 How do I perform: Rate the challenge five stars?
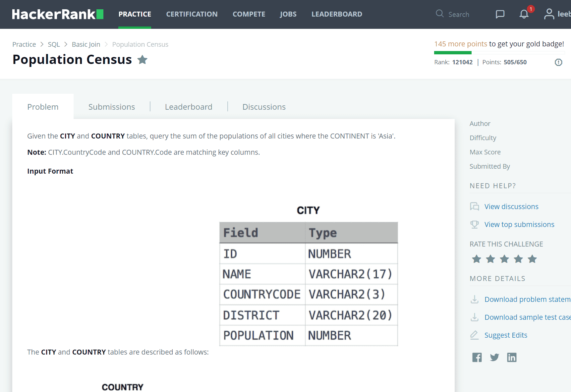(x=532, y=259)
